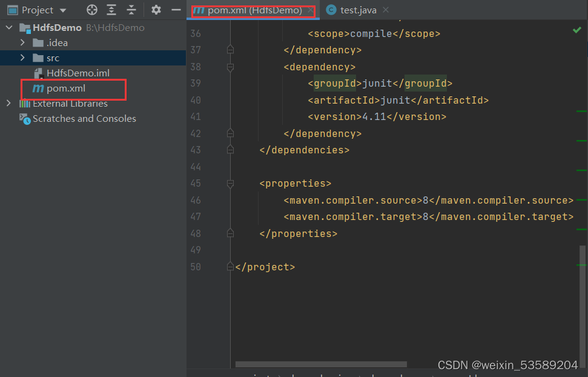The height and width of the screenshot is (377, 588).
Task: Hide the Project tool window with minus icon
Action: click(x=176, y=10)
